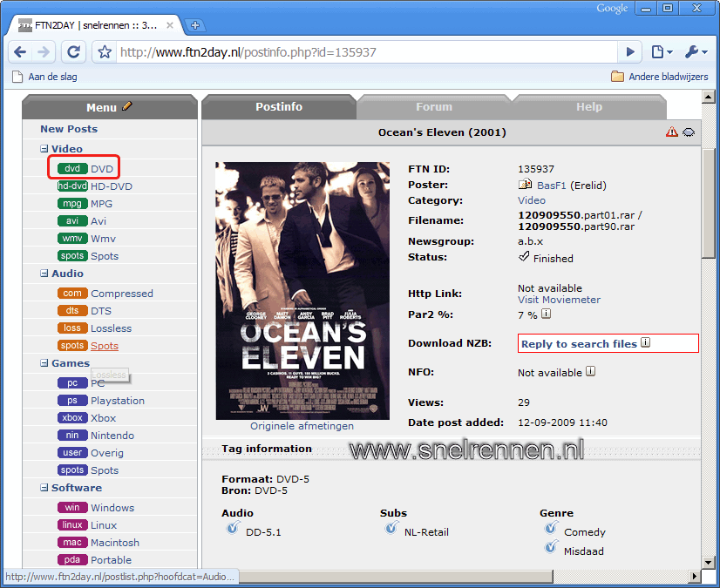Click the browser Back arrow button

coord(20,52)
